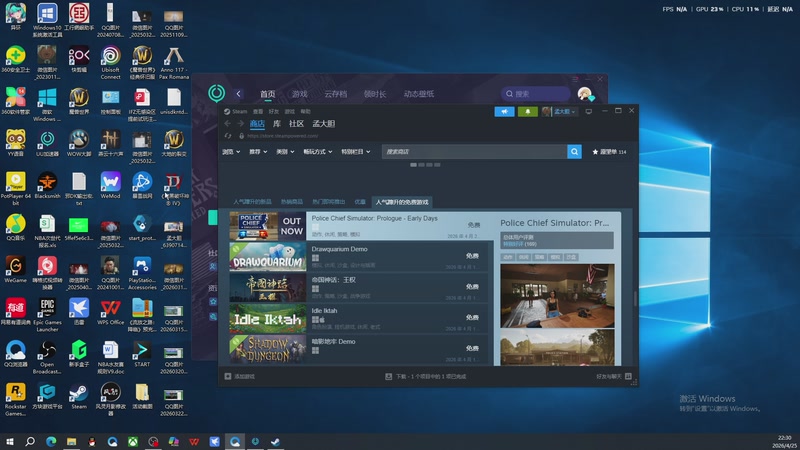The width and height of the screenshot is (800, 450).
Task: Select PlayStation Accessories desktop icon
Action: pyautogui.click(x=142, y=273)
